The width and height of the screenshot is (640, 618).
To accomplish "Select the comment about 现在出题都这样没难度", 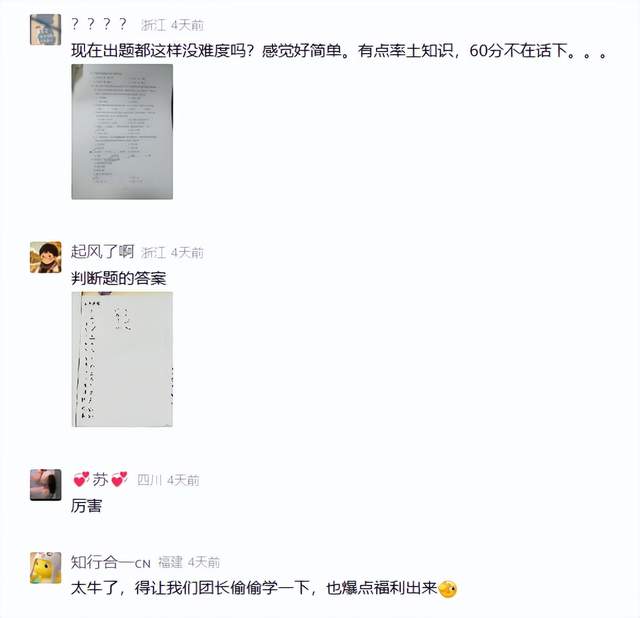I will point(340,51).
